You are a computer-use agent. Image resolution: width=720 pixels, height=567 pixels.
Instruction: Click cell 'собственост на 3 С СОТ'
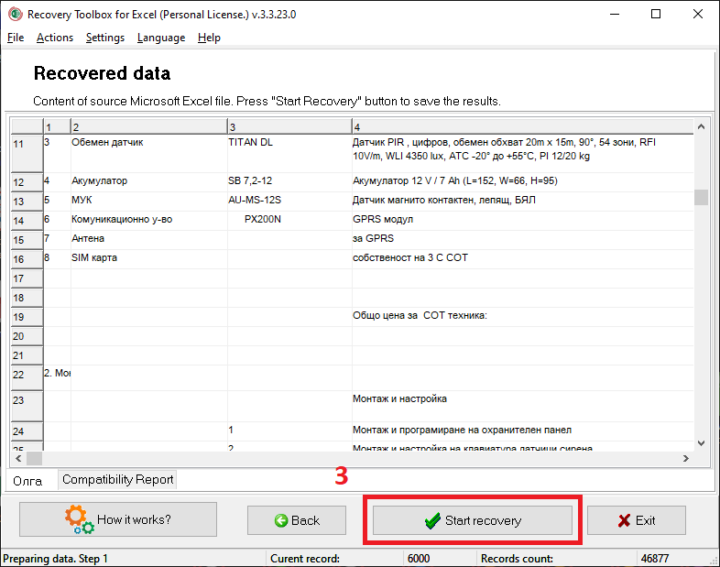coord(523,259)
